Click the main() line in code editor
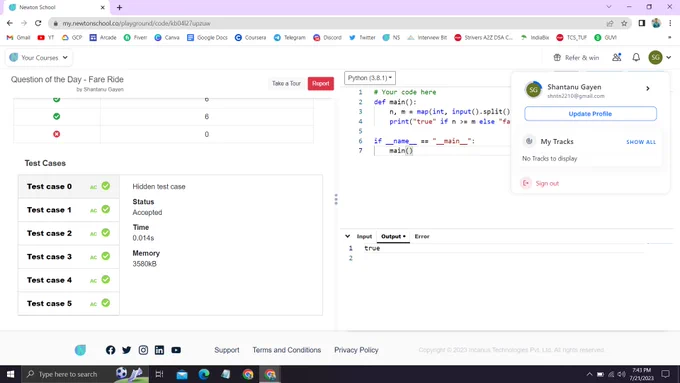This screenshot has height=383, width=680. click(x=401, y=151)
